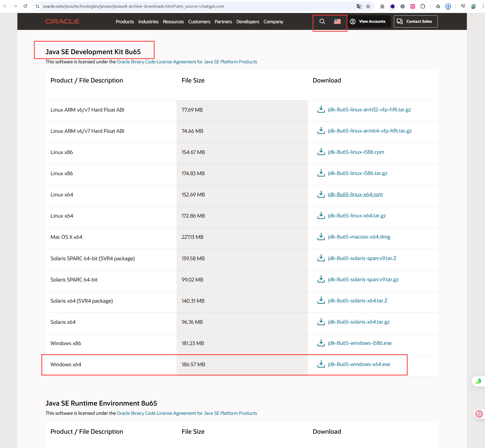Click the Solaris SPARC 64-bit (SVR4 package) text
This screenshot has height=448, width=485.
(93, 258)
